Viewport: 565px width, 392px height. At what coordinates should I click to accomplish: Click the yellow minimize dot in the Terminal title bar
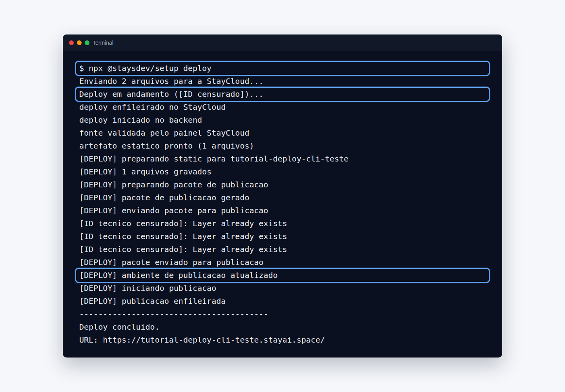point(79,43)
